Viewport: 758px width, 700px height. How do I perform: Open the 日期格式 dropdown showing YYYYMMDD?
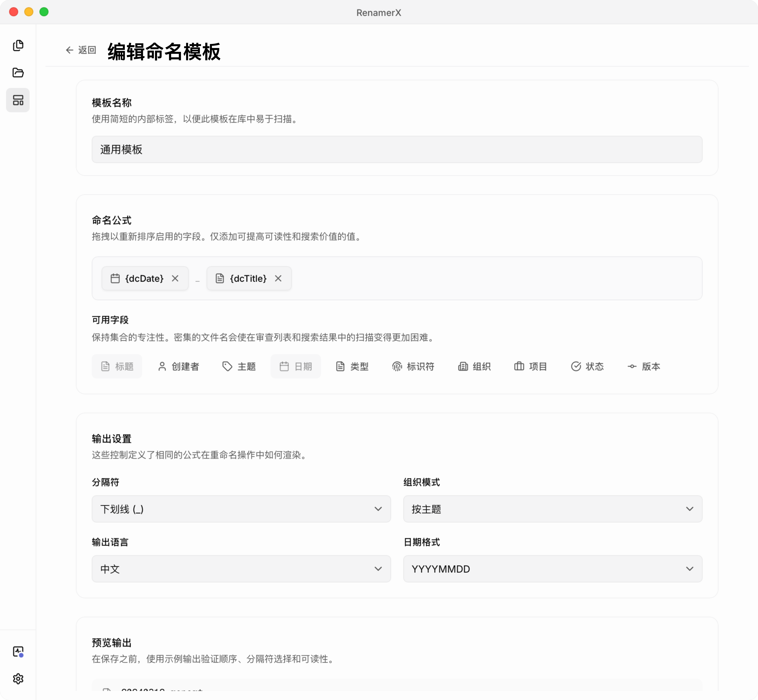553,569
